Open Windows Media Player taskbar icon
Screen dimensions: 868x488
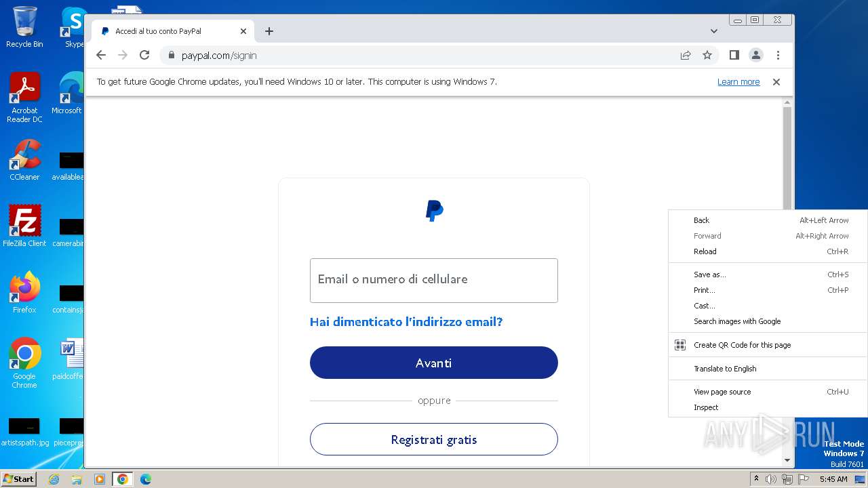coord(100,479)
